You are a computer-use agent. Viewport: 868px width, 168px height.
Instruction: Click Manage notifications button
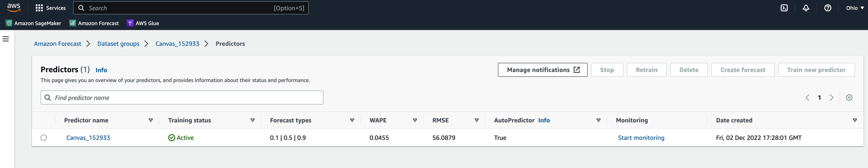[x=542, y=70]
